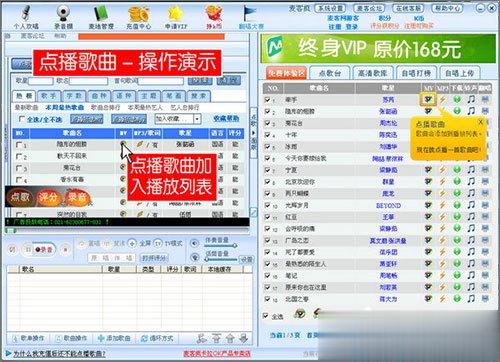Click 首句歌词 search input field
500x362 pixels.
coord(161,81)
